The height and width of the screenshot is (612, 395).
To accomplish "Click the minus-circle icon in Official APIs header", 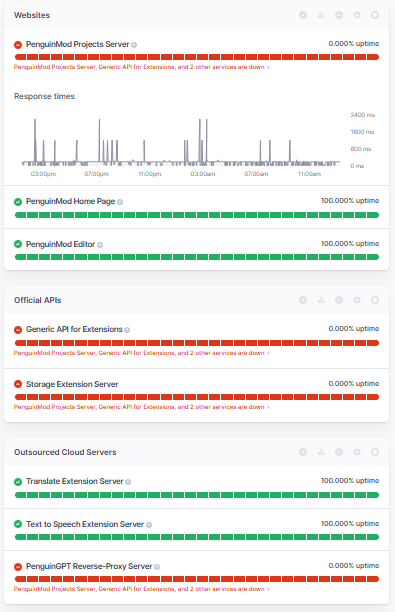I will 339,300.
